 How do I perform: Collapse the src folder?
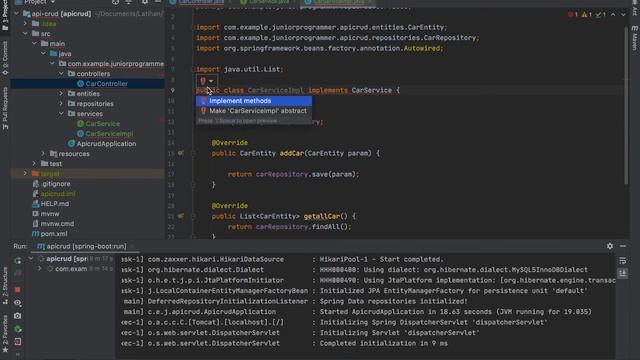(25, 33)
